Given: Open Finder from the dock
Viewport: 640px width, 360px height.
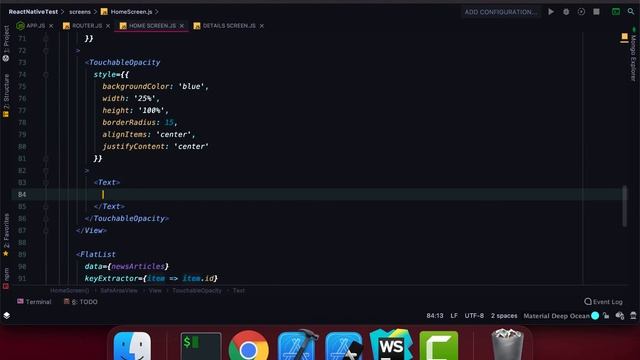Looking at the screenshot, I should (132, 346).
